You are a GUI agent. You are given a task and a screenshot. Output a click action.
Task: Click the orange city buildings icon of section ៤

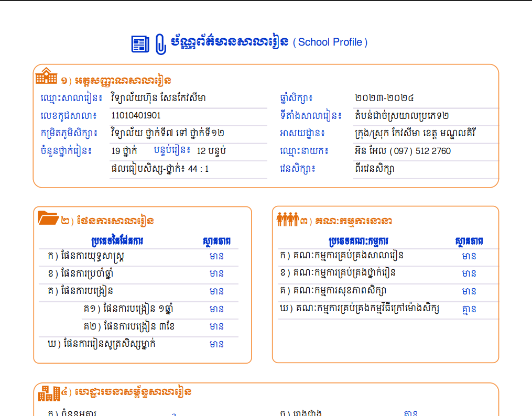(49, 393)
